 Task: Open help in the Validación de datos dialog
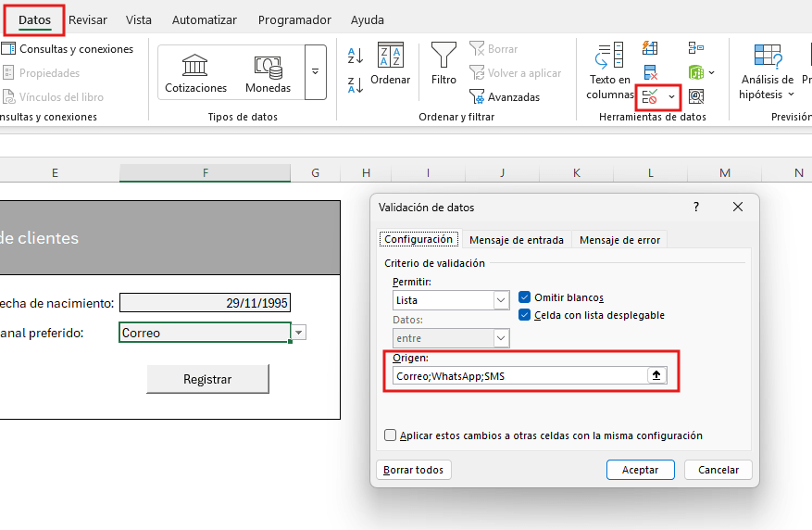pyautogui.click(x=696, y=208)
